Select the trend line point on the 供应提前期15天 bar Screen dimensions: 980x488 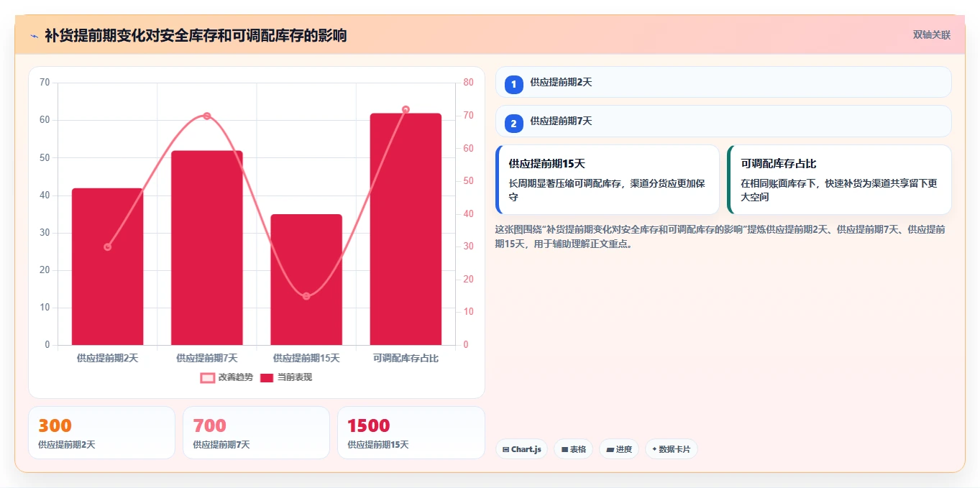pos(306,296)
